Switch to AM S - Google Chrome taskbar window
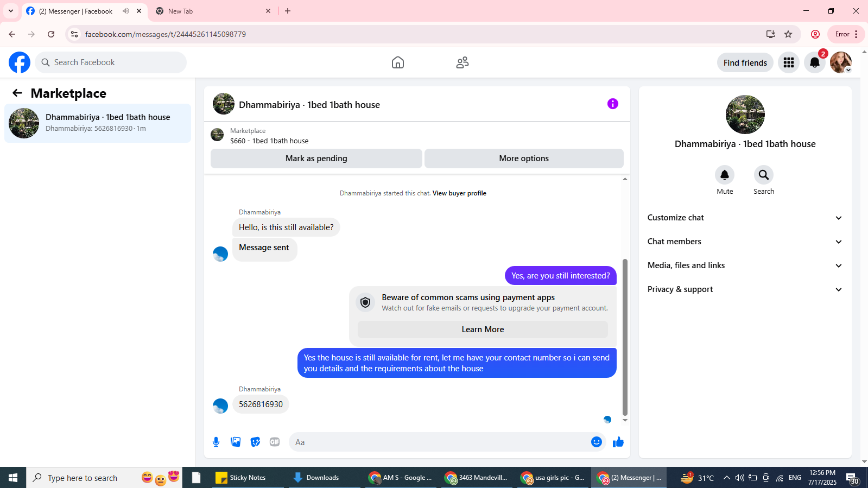 [400, 478]
